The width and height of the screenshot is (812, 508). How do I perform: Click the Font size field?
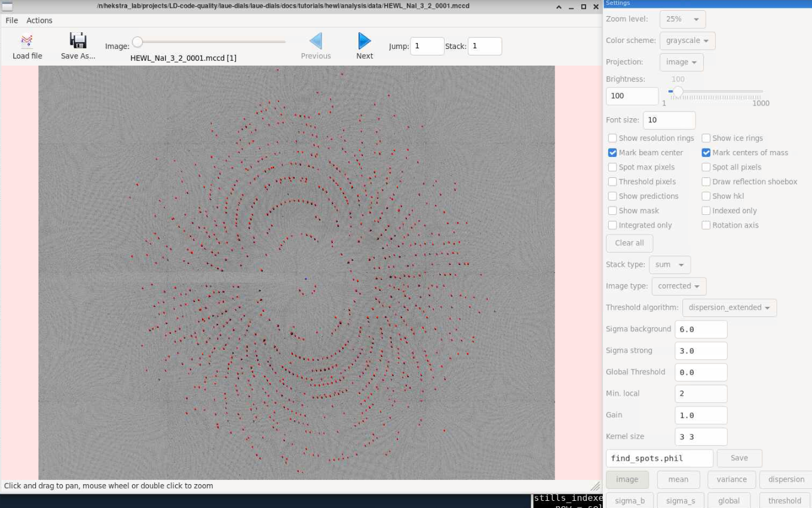click(x=669, y=120)
